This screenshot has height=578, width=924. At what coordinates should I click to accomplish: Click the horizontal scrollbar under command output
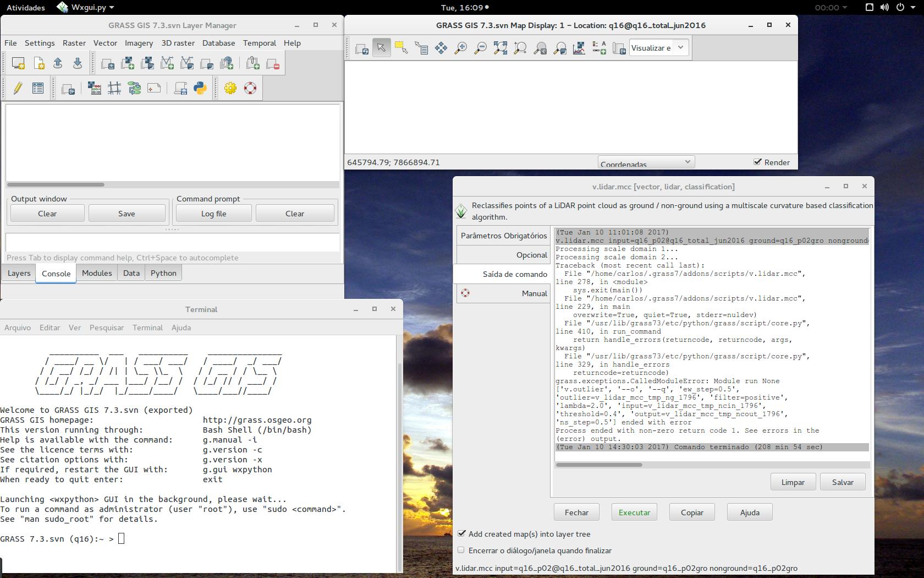click(x=712, y=465)
